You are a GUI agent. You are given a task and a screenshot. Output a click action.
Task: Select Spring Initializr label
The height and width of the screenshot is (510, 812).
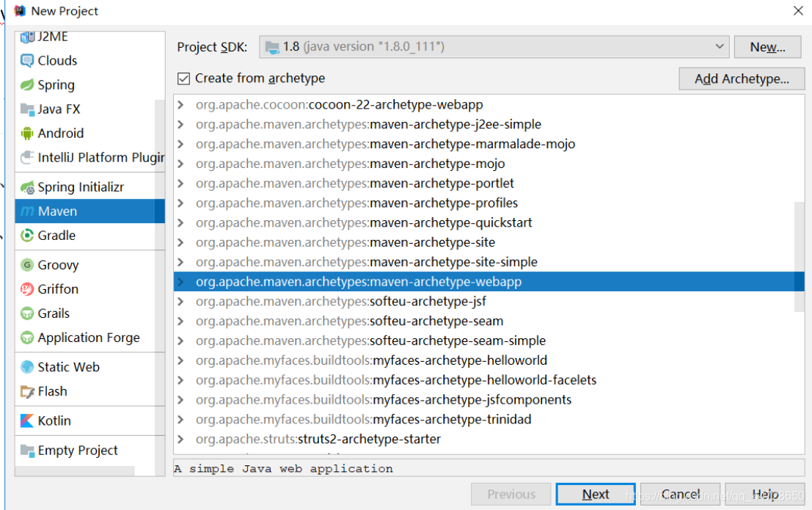(81, 187)
